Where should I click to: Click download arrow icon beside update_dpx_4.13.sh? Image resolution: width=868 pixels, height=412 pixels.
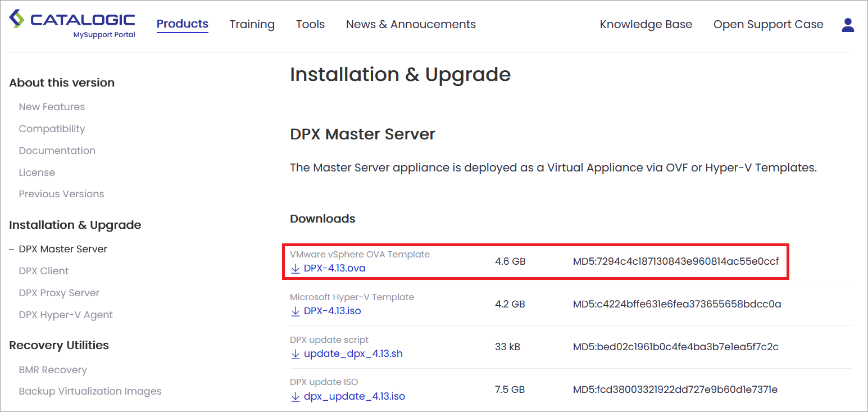click(x=296, y=354)
